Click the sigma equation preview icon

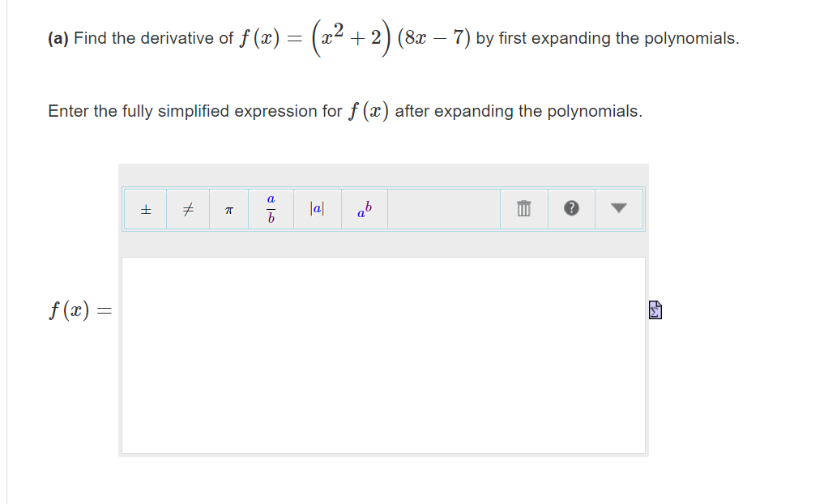(x=655, y=309)
